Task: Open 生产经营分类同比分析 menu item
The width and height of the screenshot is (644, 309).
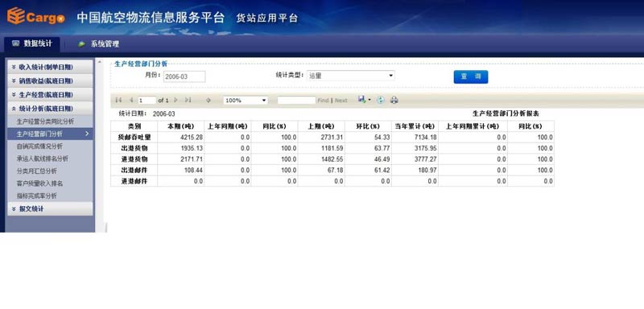Action: [45, 122]
